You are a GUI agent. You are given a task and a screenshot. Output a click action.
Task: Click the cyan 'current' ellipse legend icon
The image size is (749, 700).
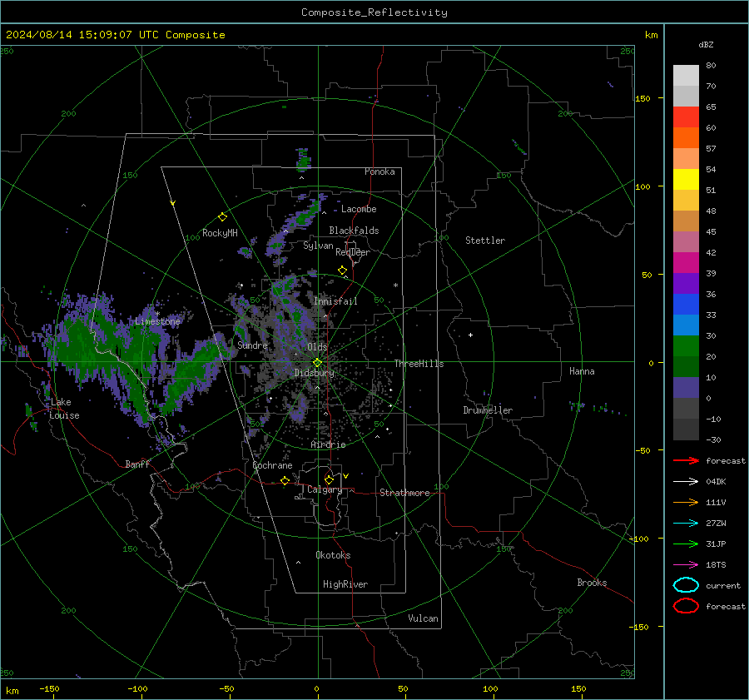pyautogui.click(x=686, y=585)
